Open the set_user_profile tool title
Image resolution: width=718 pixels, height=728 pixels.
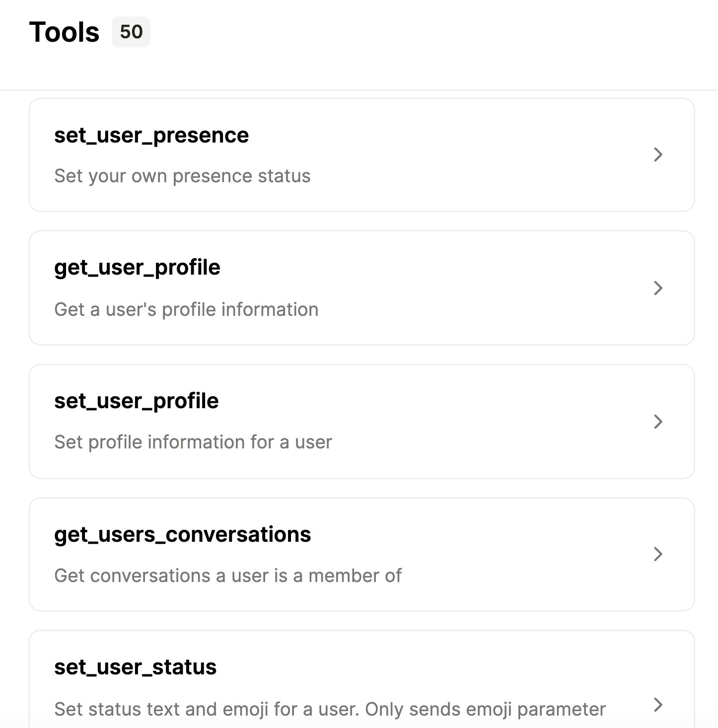click(136, 401)
